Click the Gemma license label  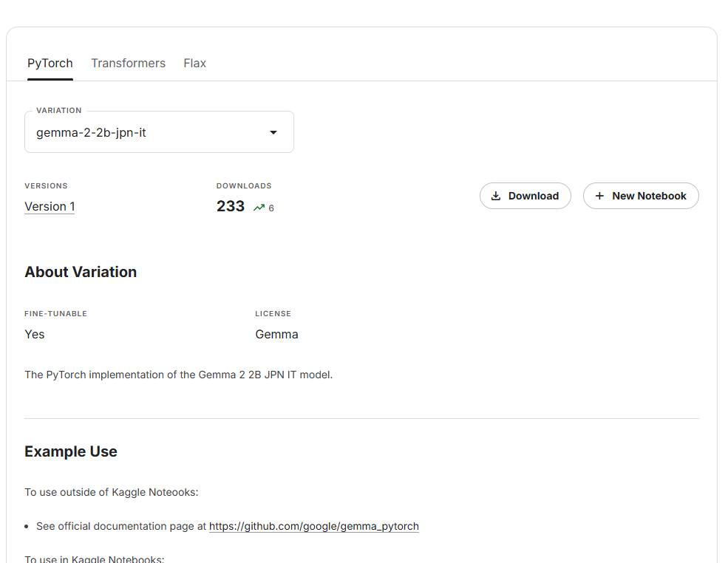276,334
